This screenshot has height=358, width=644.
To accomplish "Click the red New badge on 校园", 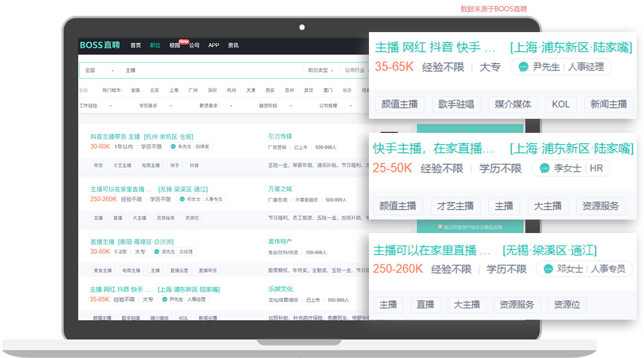I will [183, 41].
